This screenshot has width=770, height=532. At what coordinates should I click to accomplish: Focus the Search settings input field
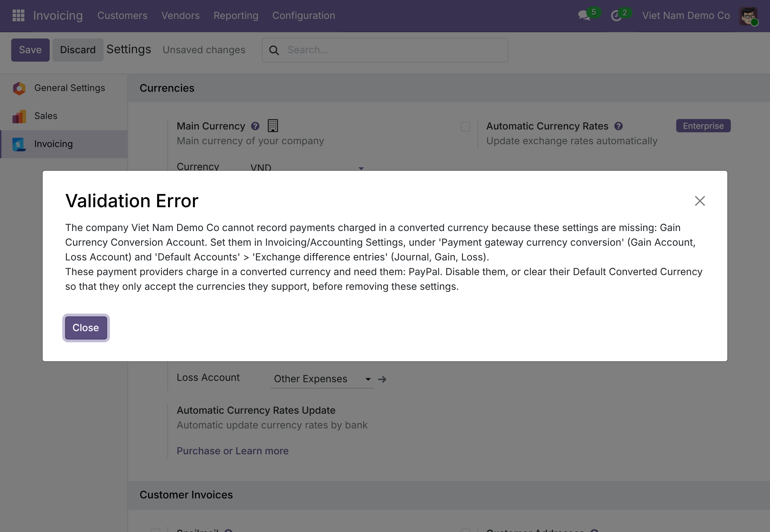click(385, 50)
